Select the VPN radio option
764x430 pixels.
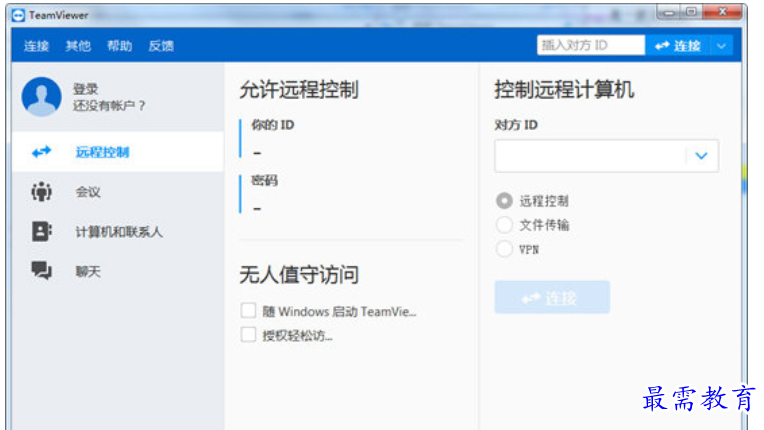(504, 249)
